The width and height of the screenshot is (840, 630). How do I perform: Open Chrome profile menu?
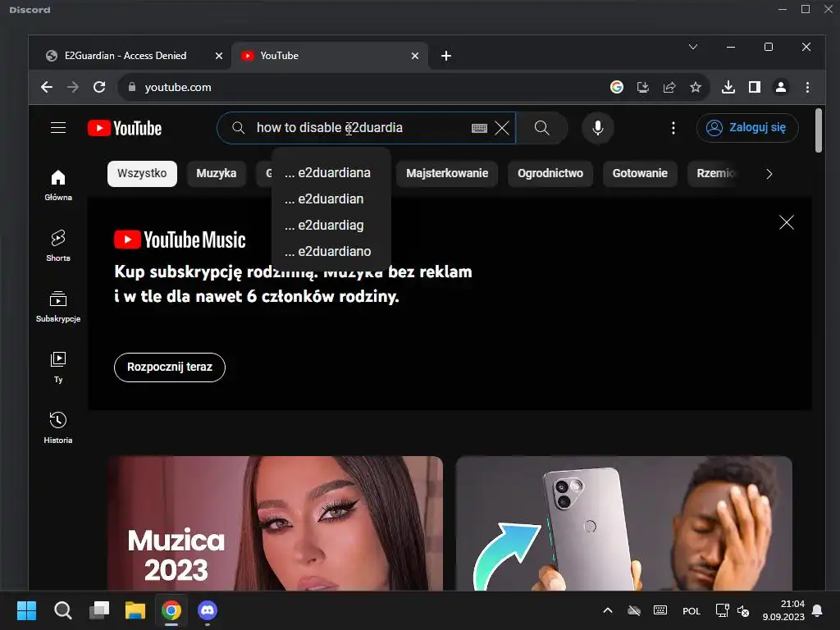(x=781, y=87)
